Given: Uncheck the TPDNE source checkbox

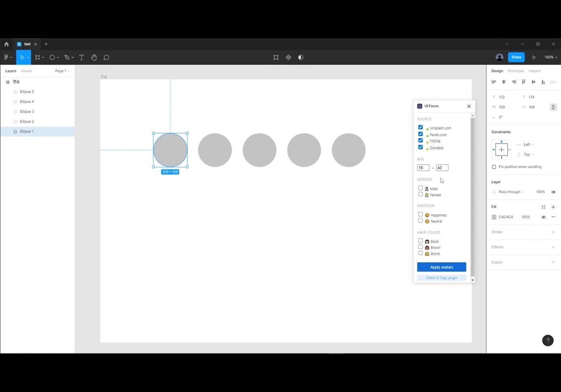Looking at the screenshot, I should (x=420, y=141).
